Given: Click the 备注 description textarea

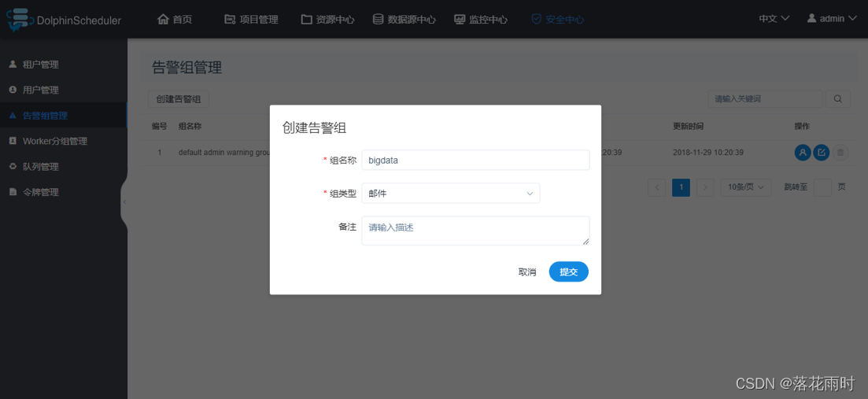Looking at the screenshot, I should pyautogui.click(x=475, y=231).
